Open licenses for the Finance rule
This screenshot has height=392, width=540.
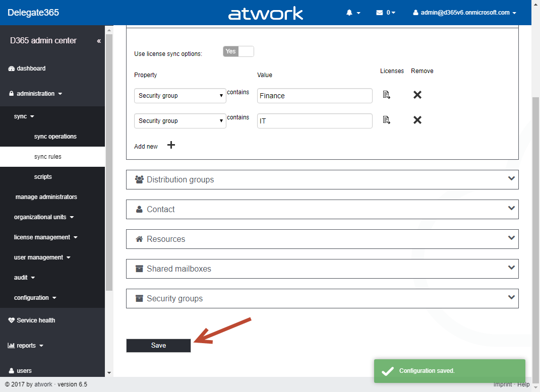(387, 95)
